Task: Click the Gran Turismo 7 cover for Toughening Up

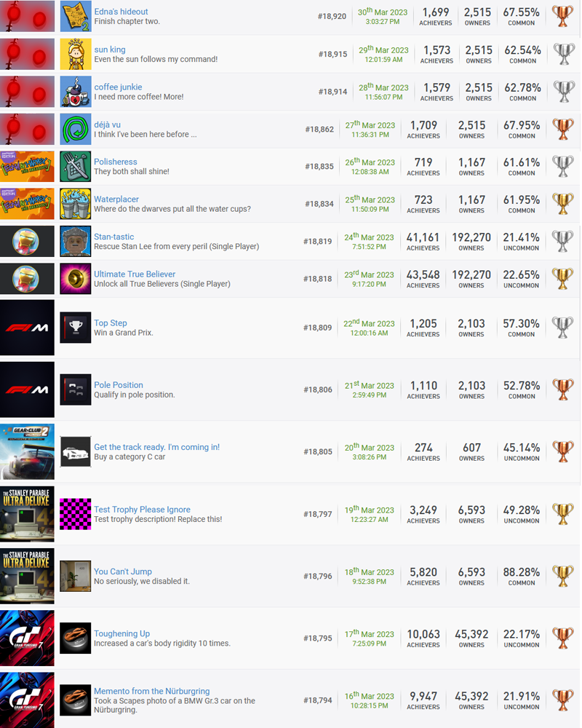Action: tap(27, 638)
